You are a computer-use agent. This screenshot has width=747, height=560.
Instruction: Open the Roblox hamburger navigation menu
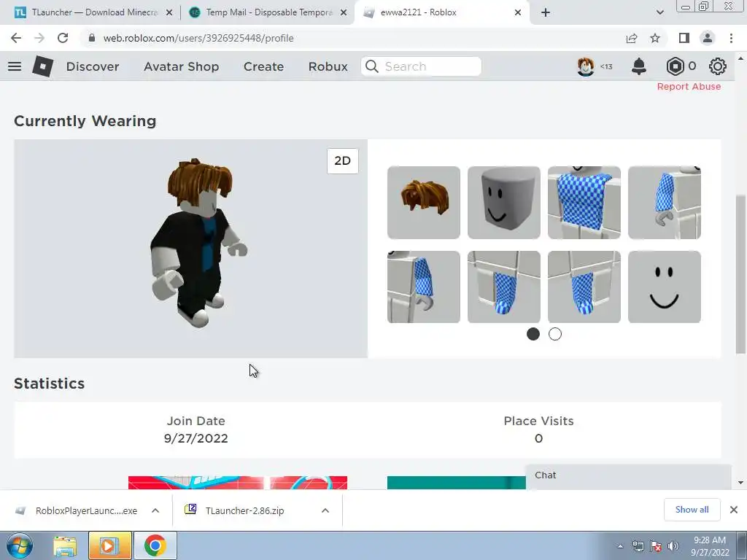pyautogui.click(x=15, y=66)
